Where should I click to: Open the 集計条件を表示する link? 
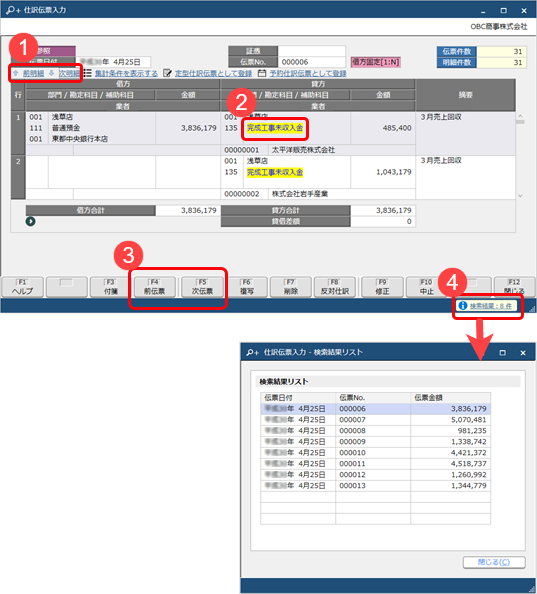[126, 73]
